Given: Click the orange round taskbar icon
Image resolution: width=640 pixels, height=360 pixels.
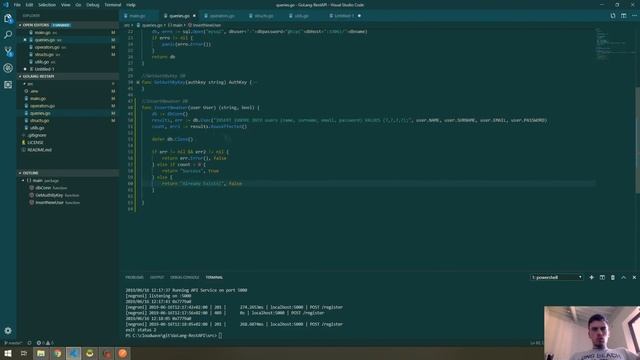Looking at the screenshot, I should pos(122,353).
